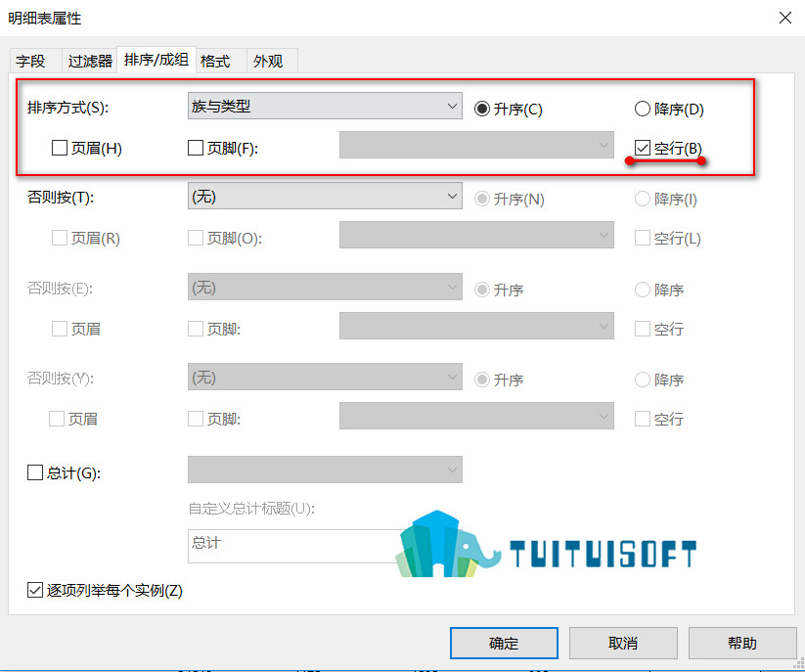Open the 否则按(E) dropdown

[x=325, y=287]
